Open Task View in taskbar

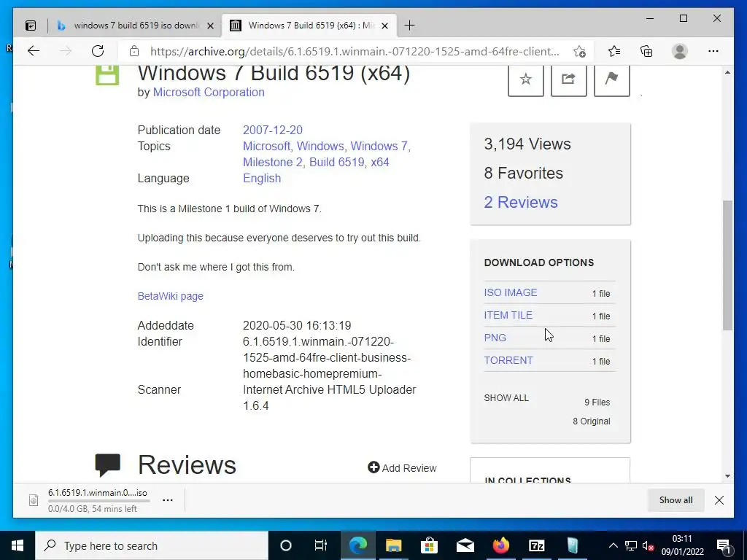tap(321, 545)
